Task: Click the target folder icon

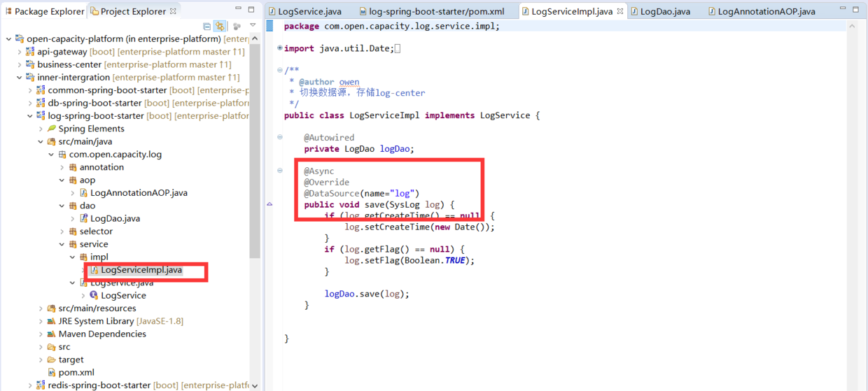Action: click(x=51, y=360)
